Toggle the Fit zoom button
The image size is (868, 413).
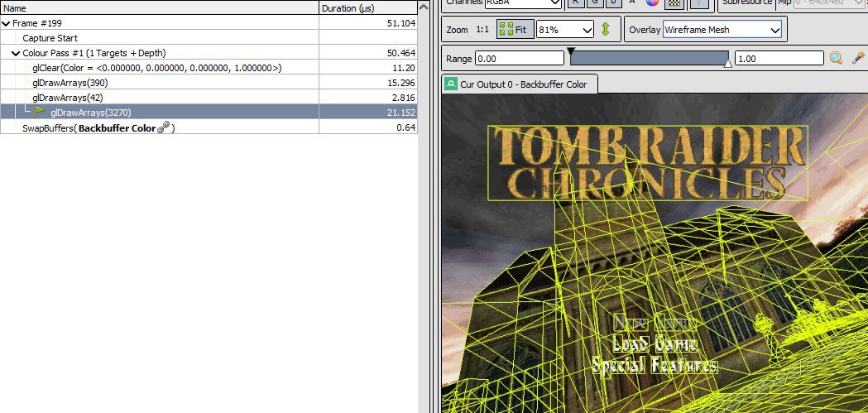click(516, 29)
